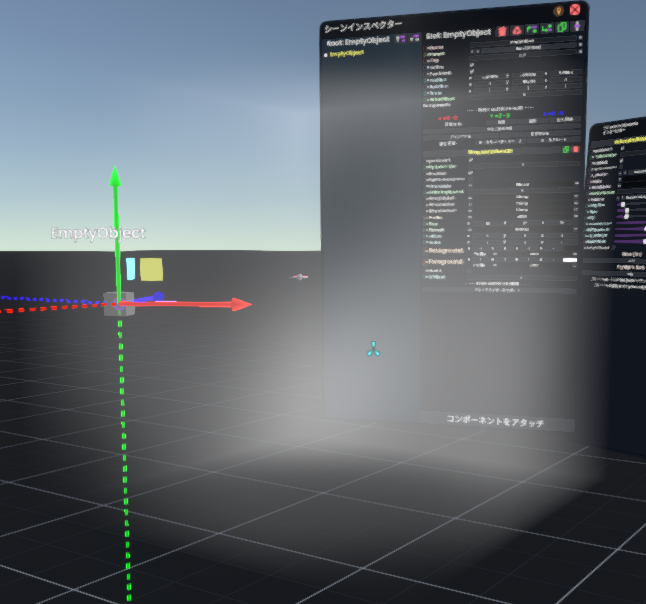The width and height of the screenshot is (646, 604).
Task: Click the green Add Child slot icon
Action: coord(547,28)
